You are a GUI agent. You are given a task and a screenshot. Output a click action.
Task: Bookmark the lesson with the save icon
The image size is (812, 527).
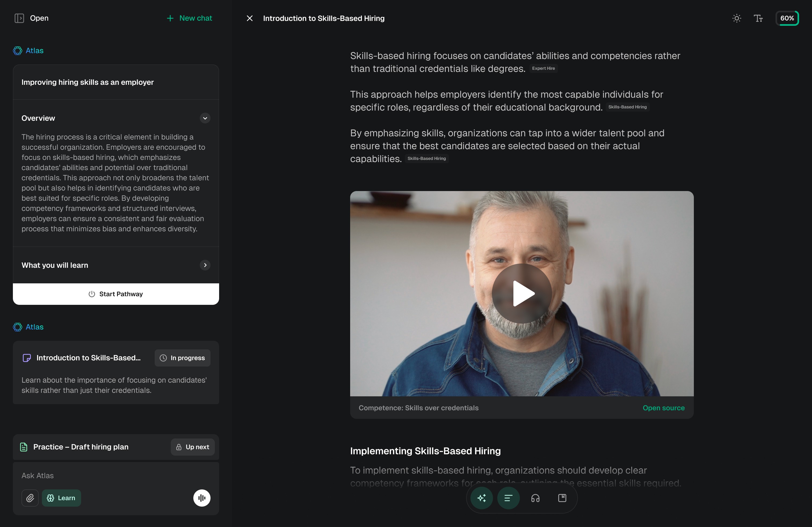tap(562, 498)
